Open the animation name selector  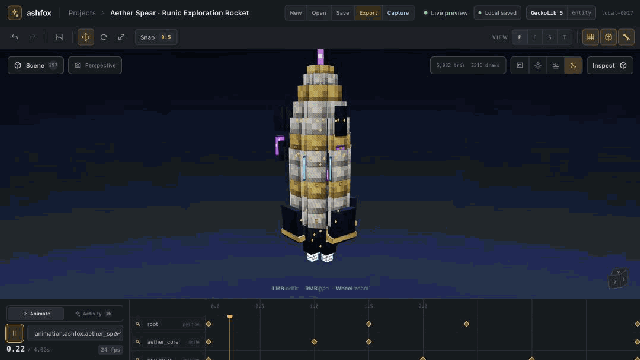[75, 333]
